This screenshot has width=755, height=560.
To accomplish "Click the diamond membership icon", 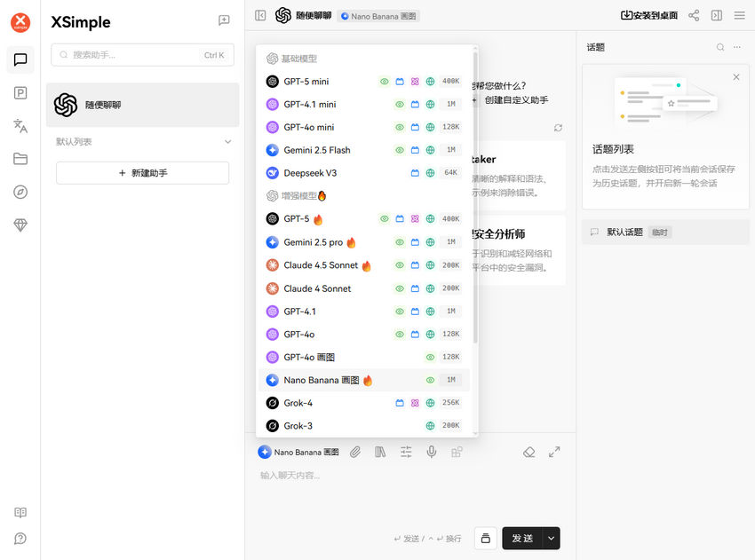I will pyautogui.click(x=20, y=225).
